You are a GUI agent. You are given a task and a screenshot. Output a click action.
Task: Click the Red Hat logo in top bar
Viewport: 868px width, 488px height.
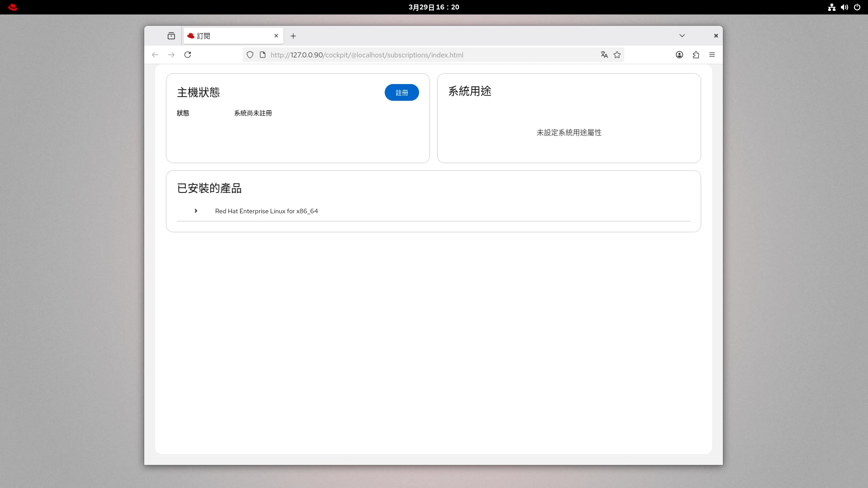[x=13, y=7]
